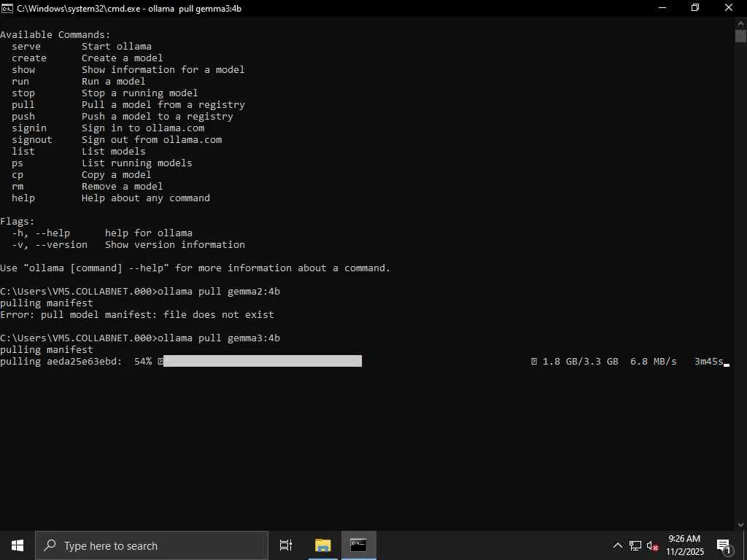Click the '1.8 GB/3.3 GB' download size
This screenshot has width=747, height=560.
(580, 362)
